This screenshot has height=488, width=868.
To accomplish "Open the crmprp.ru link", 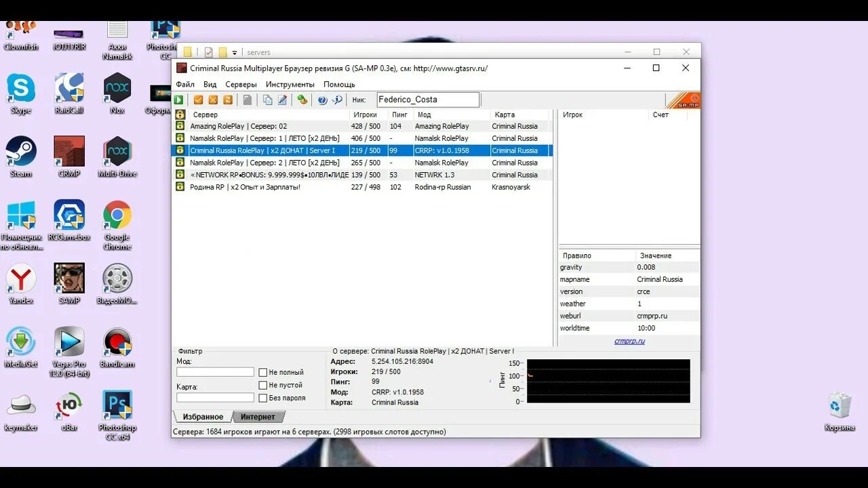I will (629, 341).
